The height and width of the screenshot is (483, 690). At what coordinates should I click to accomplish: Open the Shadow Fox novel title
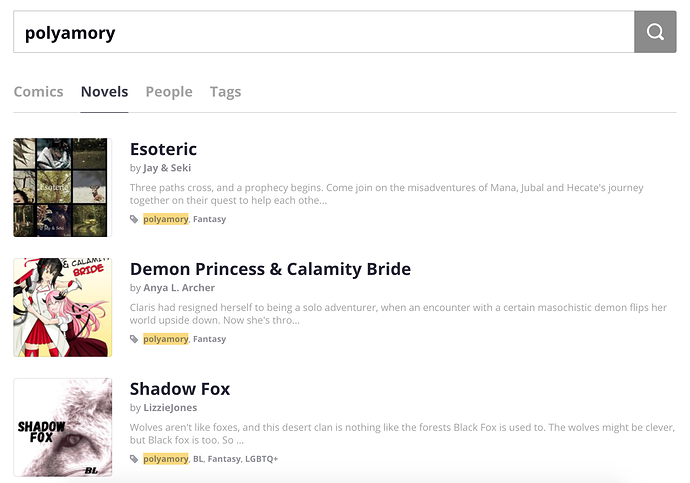click(x=180, y=389)
